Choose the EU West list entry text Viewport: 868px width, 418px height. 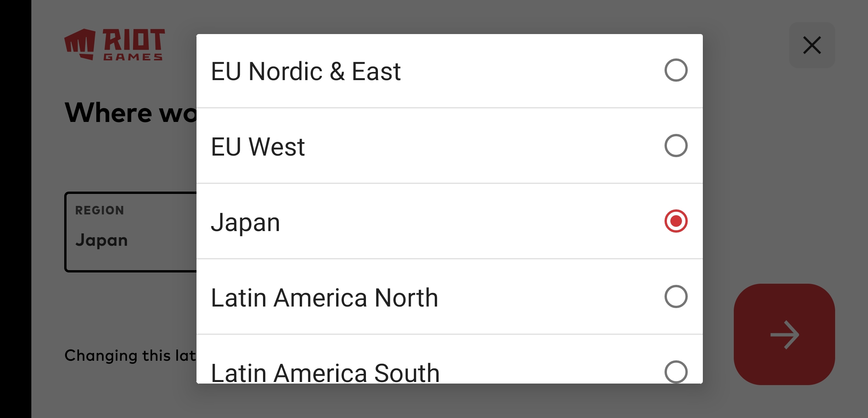pos(258,147)
